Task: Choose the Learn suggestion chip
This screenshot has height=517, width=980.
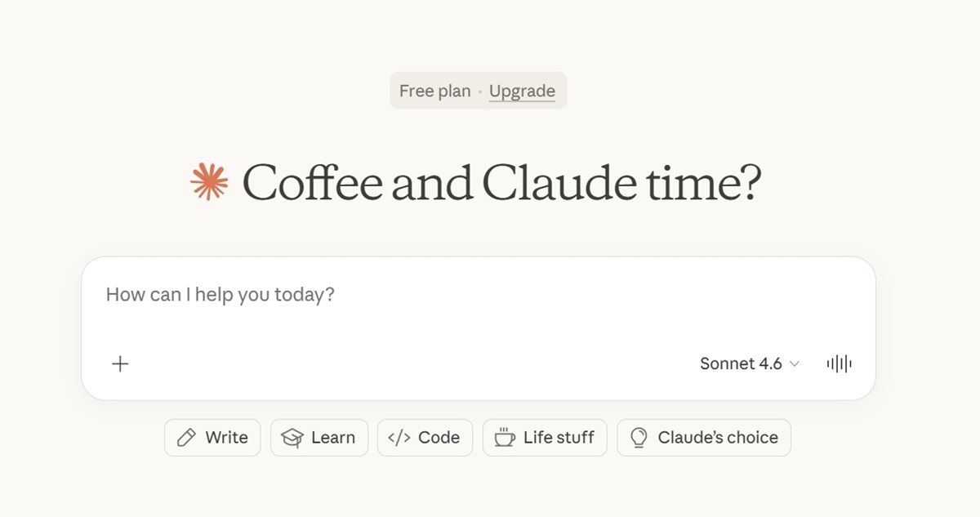Action: pyautogui.click(x=319, y=438)
